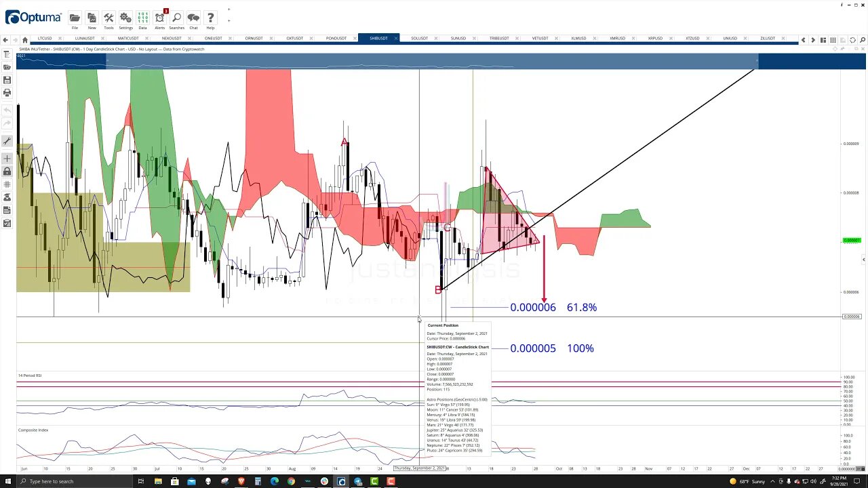
Task: Open the clipboard checklist icon in sidebar
Action: [x=7, y=223]
